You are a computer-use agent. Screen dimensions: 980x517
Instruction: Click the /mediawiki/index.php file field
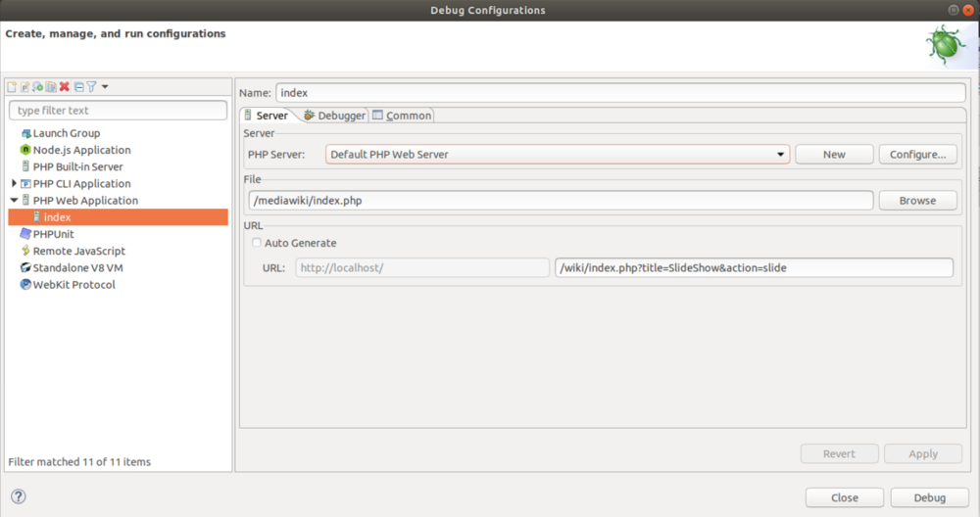(561, 201)
